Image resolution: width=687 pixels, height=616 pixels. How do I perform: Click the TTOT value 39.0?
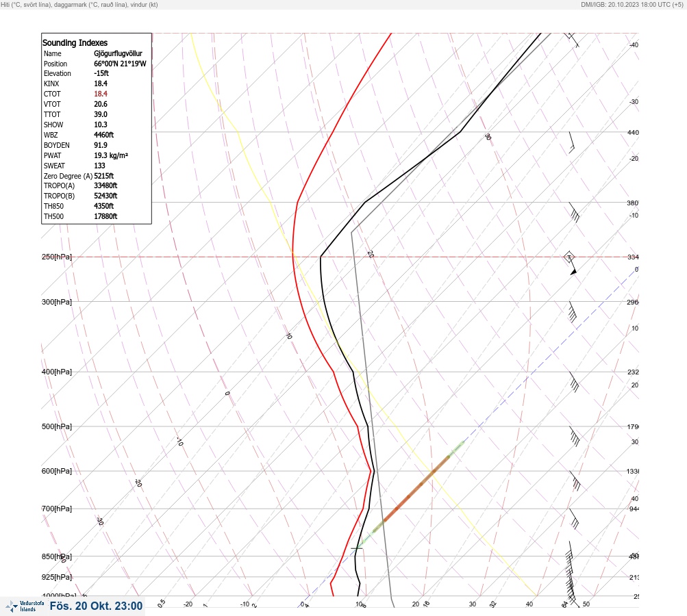[x=100, y=114]
